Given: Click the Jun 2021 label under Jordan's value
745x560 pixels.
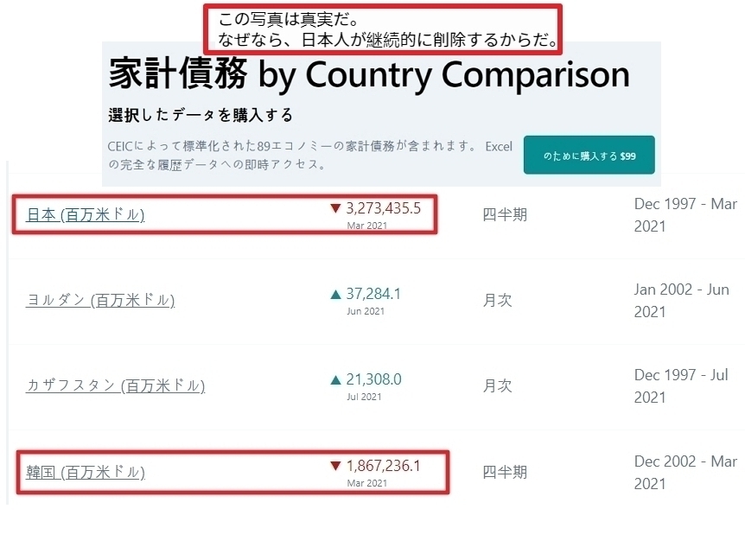Looking at the screenshot, I should [x=366, y=311].
